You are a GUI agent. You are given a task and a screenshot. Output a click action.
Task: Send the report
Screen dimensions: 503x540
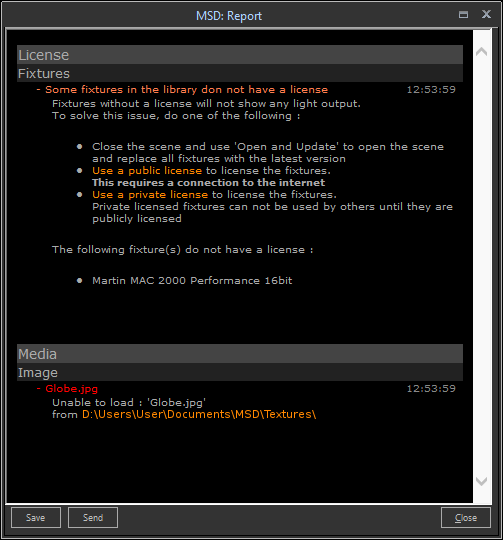coord(93,517)
